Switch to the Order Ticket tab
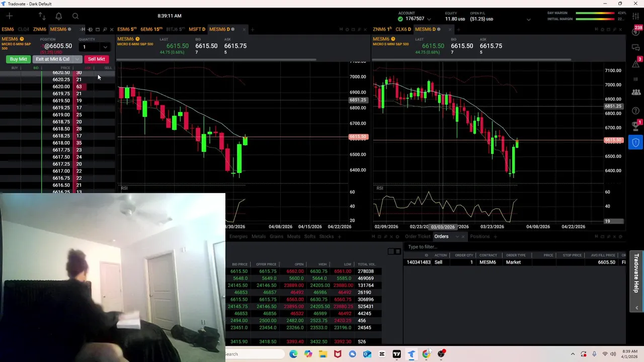The image size is (644, 362). click(418, 236)
